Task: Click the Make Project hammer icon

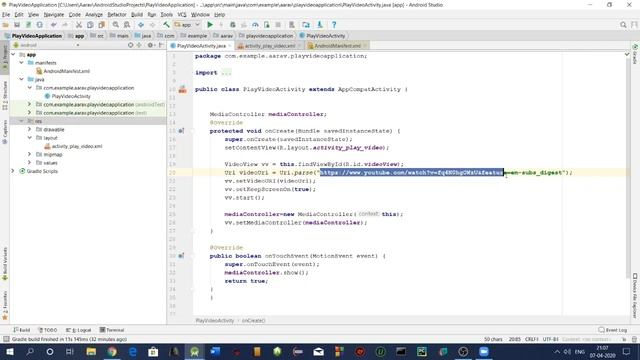Action: (x=166, y=25)
